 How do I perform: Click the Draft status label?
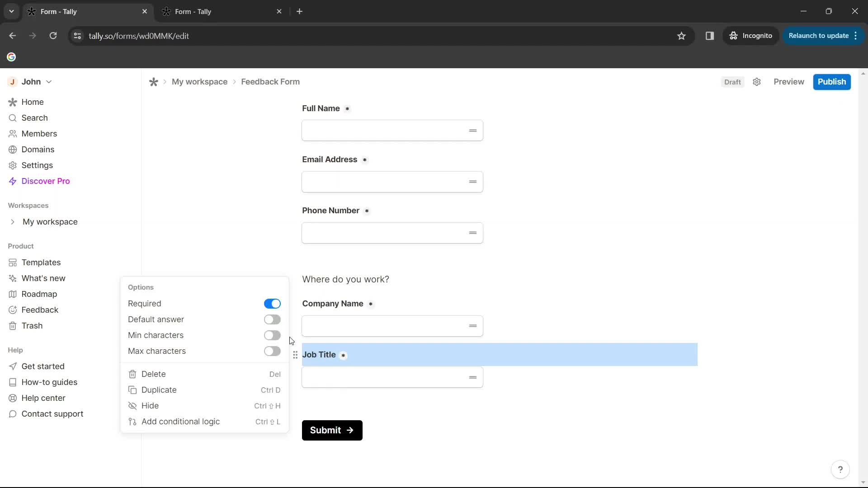point(732,82)
